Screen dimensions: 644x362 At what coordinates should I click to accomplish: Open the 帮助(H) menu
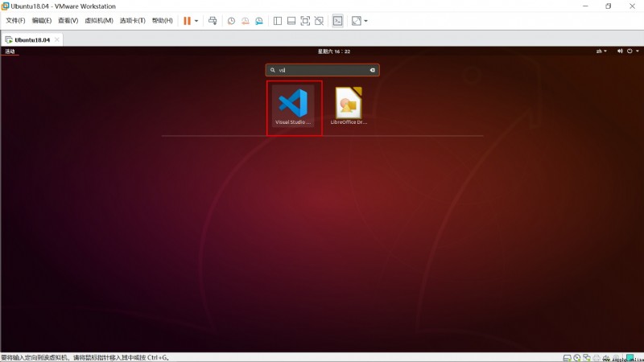pos(163,21)
